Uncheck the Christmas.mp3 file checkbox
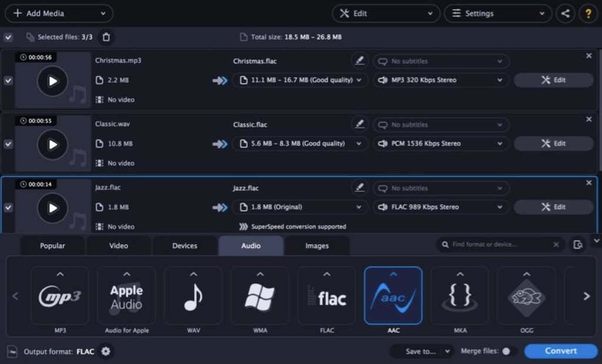 8,81
